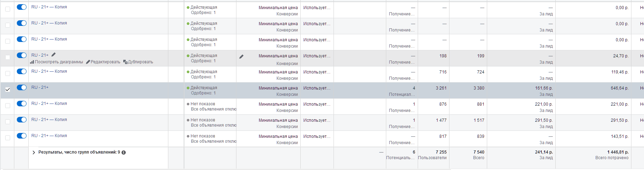This screenshot has width=644, height=170.
Task: Click the pencil icon left of Минимальная цена
Action: pos(241,56)
